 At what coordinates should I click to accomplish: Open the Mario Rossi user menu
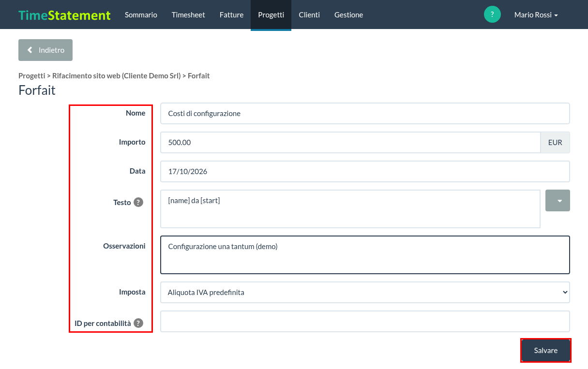[536, 15]
